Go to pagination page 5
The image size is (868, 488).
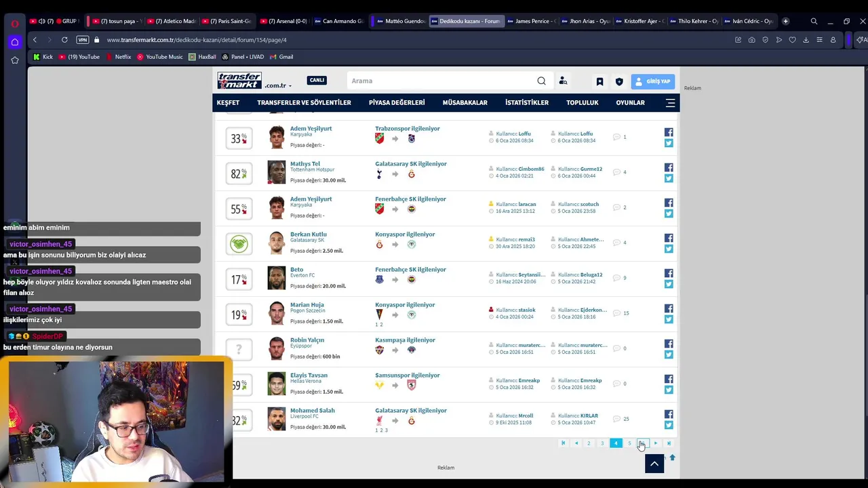tap(629, 443)
